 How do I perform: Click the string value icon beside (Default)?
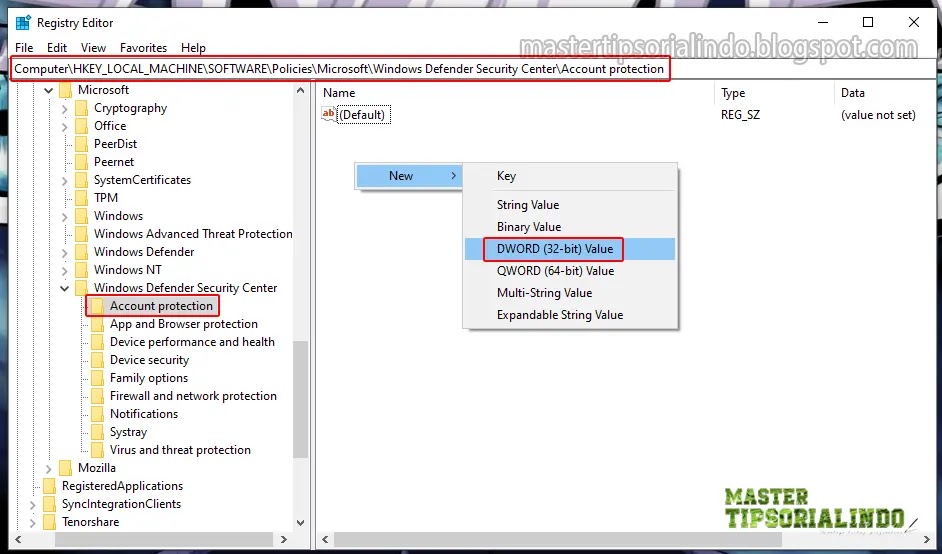(x=329, y=114)
